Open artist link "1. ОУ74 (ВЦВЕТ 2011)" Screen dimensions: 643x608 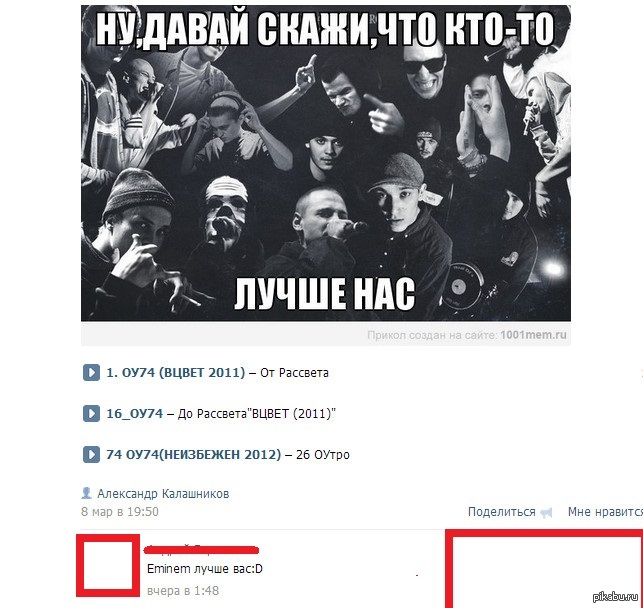pyautogui.click(x=176, y=373)
